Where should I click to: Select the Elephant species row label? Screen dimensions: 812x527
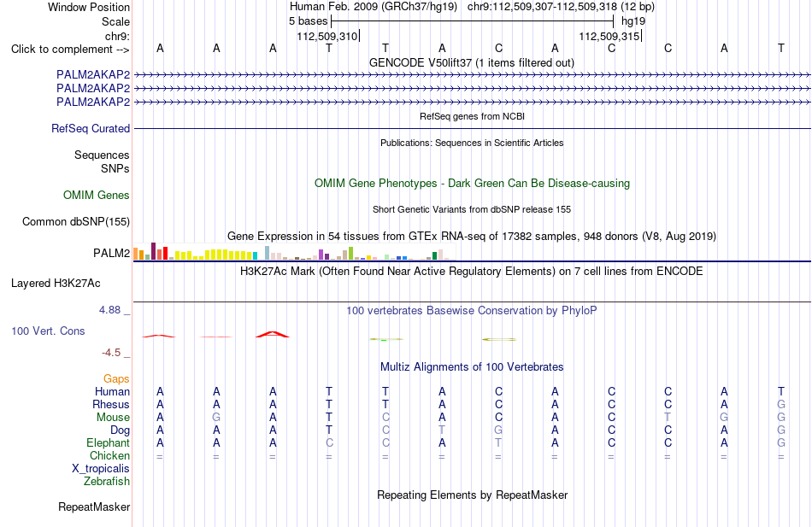[109, 443]
